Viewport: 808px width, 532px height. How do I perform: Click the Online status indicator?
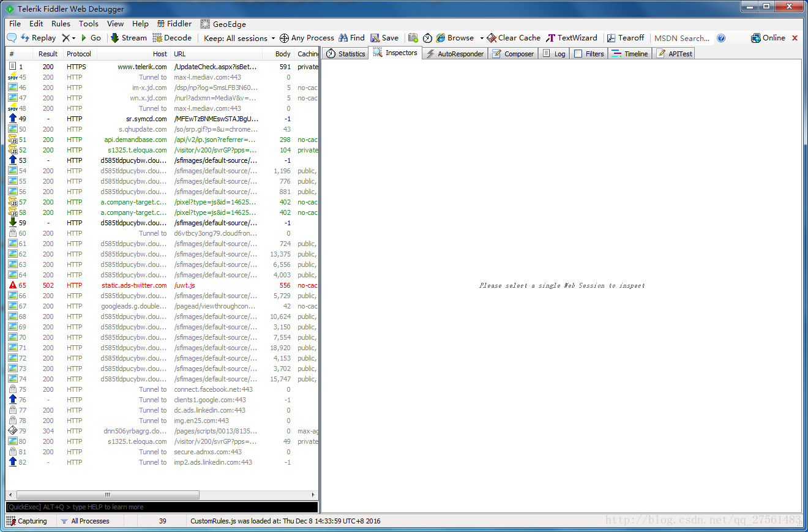coord(768,38)
